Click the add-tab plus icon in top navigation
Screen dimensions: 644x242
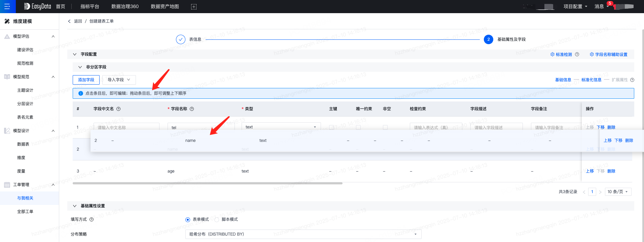tap(194, 7)
